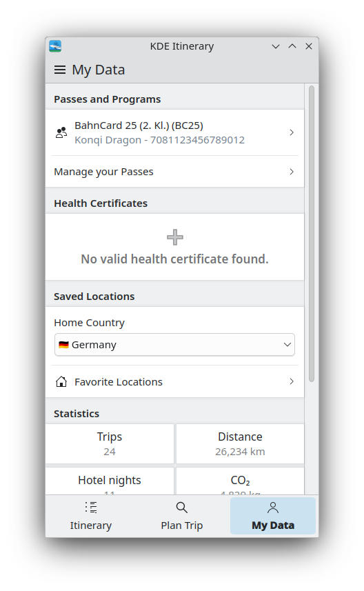Select the Trips statistic tile
Image resolution: width=364 pixels, height=591 pixels.
pos(110,443)
